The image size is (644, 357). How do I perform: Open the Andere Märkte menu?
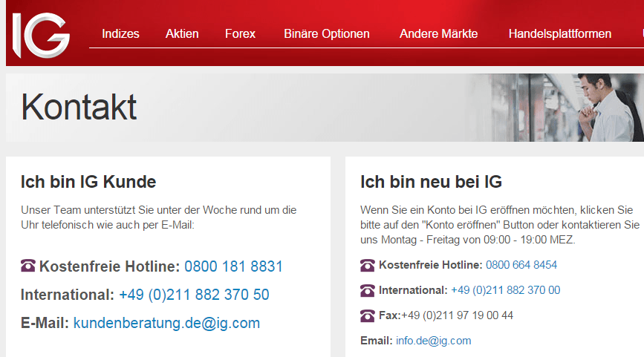click(x=439, y=33)
